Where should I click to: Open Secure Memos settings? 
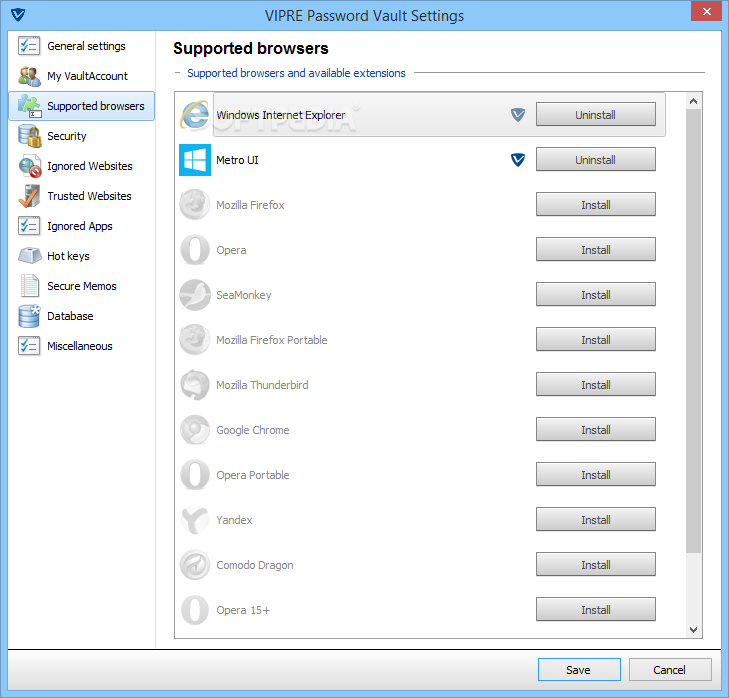[82, 286]
